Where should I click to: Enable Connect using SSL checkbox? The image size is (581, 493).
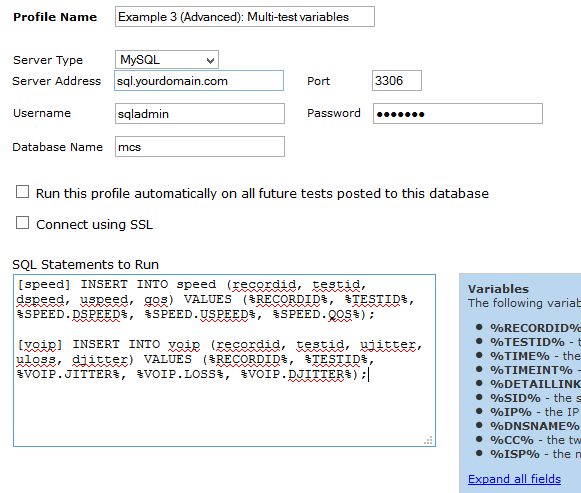pos(23,223)
